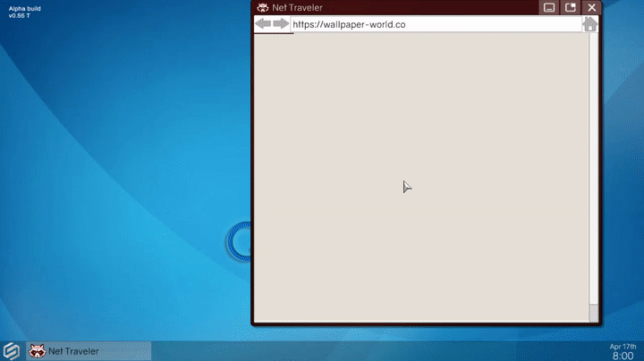This screenshot has width=644, height=361.
Task: Go back with the left arrow
Action: (x=262, y=24)
